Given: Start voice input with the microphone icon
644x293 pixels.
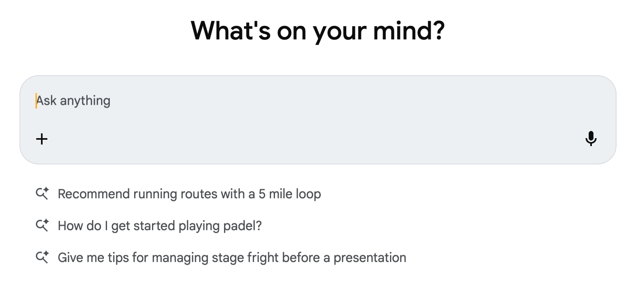Looking at the screenshot, I should pos(591,139).
